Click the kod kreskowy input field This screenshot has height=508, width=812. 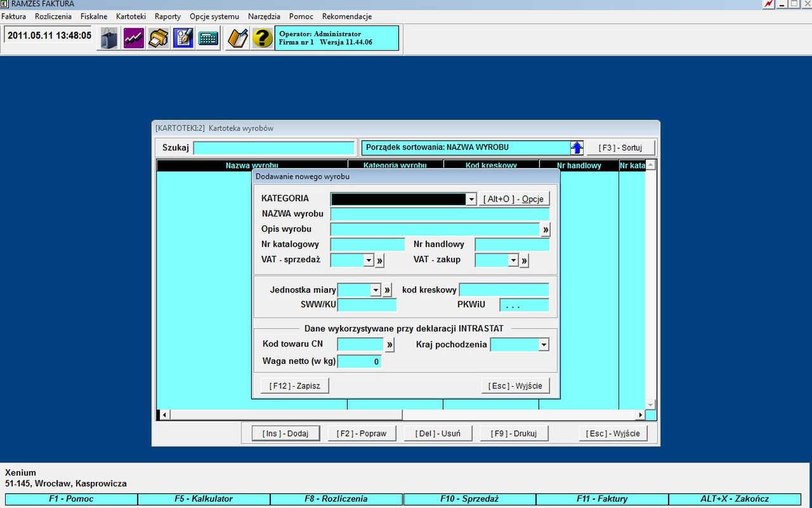click(504, 290)
